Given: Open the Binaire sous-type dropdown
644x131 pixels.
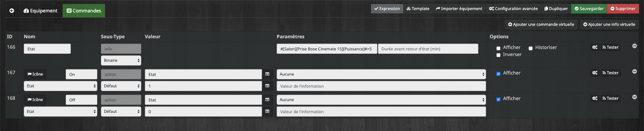Looking at the screenshot, I should pyautogui.click(x=121, y=60).
